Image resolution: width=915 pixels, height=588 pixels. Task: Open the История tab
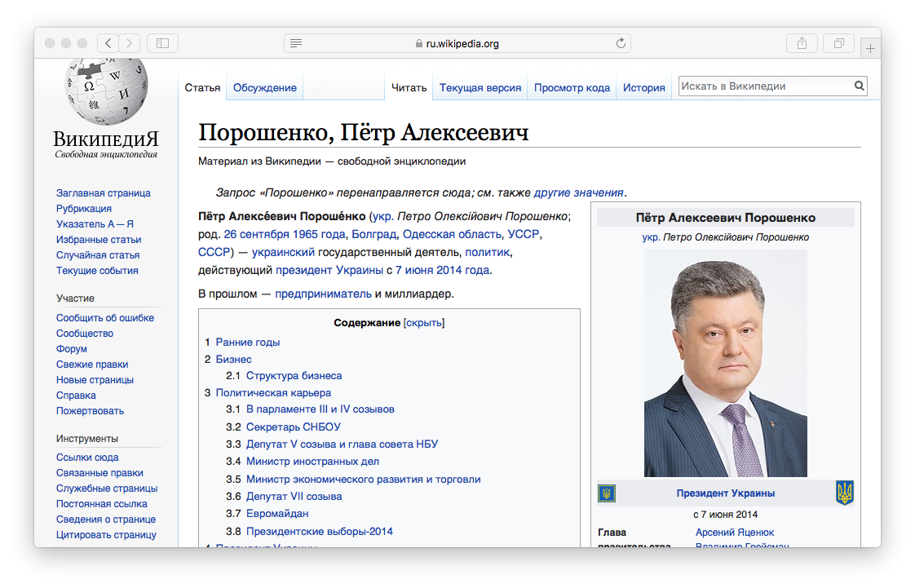pyautogui.click(x=643, y=88)
